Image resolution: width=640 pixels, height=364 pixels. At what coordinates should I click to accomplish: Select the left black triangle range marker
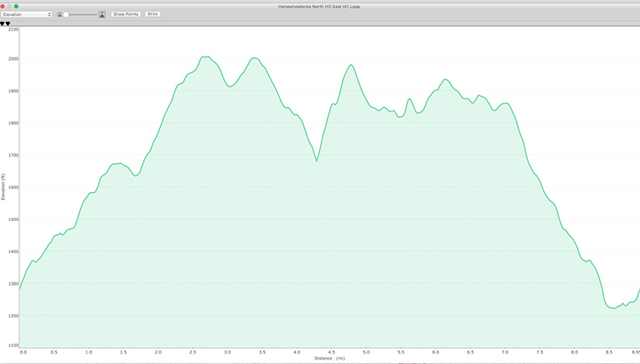point(2,24)
